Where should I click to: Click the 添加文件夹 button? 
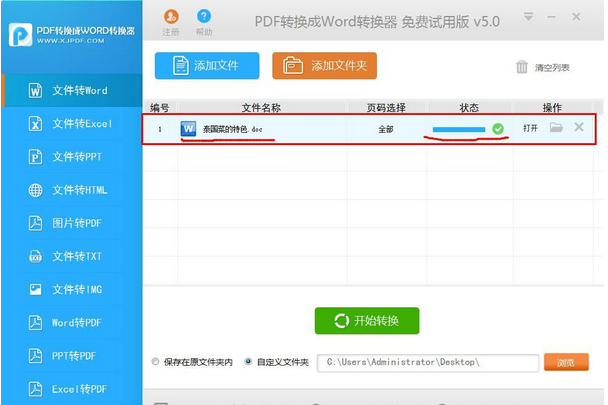coord(325,66)
